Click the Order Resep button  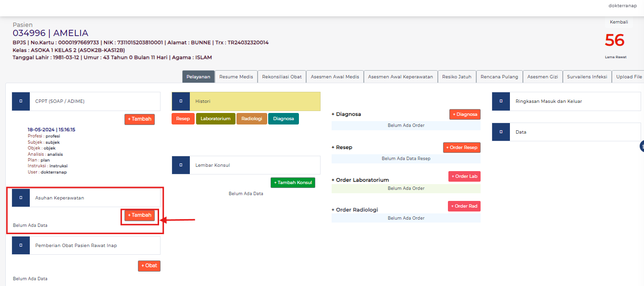(461, 148)
